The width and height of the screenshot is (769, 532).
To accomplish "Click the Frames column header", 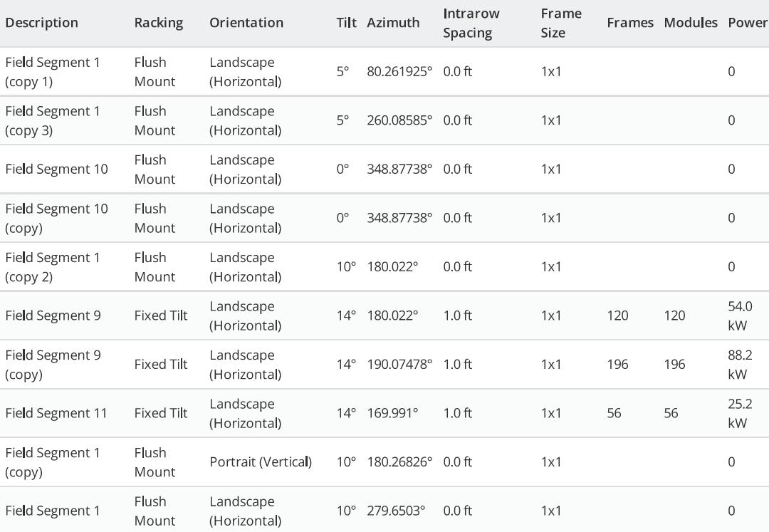I will (x=629, y=23).
